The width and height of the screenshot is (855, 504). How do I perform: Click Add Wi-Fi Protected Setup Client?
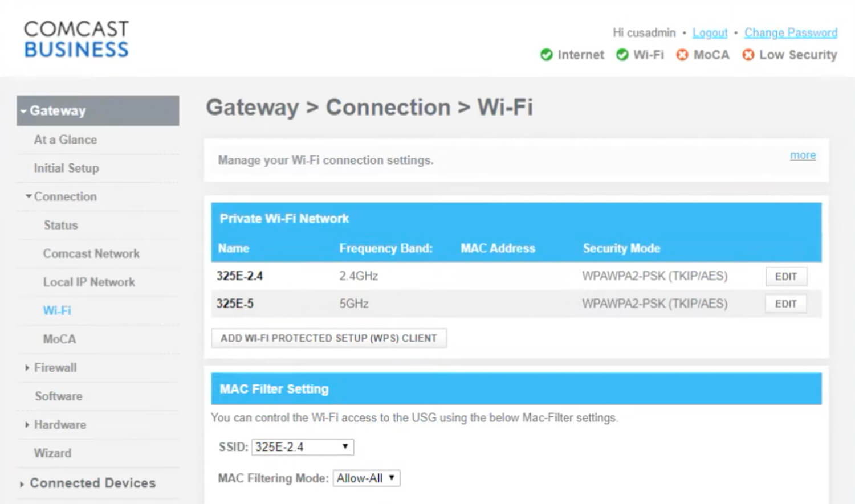[329, 337]
